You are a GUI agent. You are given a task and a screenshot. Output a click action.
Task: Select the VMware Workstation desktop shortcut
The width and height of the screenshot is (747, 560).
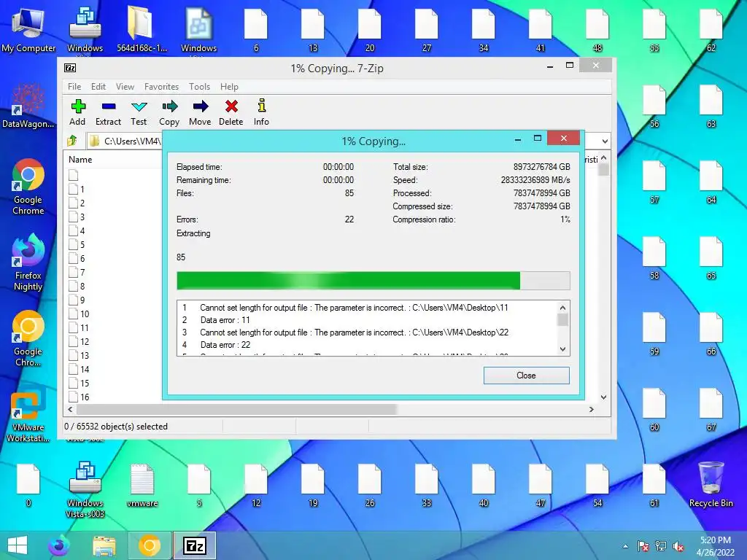pos(28,414)
